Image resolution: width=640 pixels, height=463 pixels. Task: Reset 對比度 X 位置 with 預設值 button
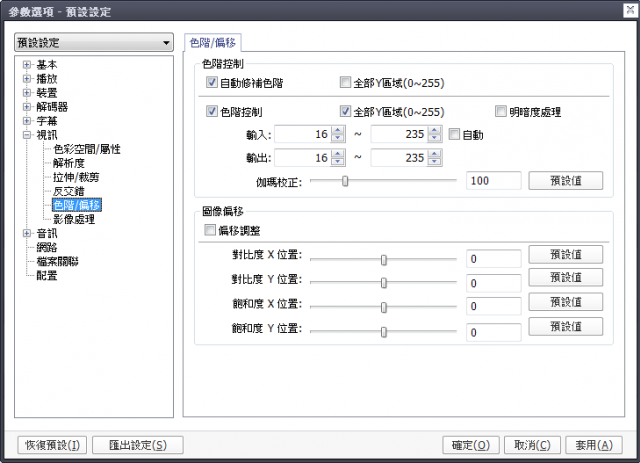566,255
